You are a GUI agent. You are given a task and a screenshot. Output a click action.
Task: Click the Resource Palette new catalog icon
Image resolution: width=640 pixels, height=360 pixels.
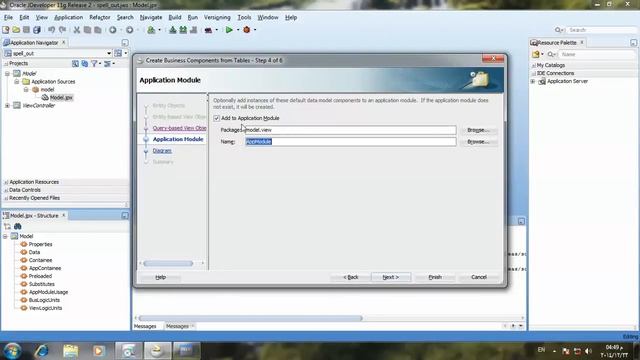[x=536, y=54]
